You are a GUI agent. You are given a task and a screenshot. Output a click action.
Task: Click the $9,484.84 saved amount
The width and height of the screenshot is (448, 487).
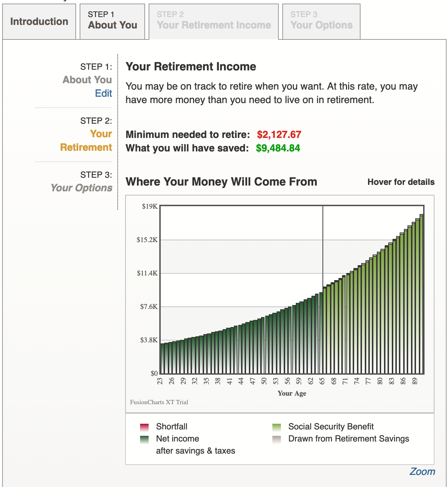278,148
